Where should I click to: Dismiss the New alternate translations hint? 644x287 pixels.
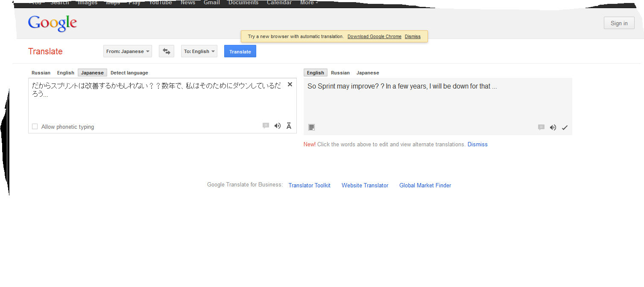477,144
